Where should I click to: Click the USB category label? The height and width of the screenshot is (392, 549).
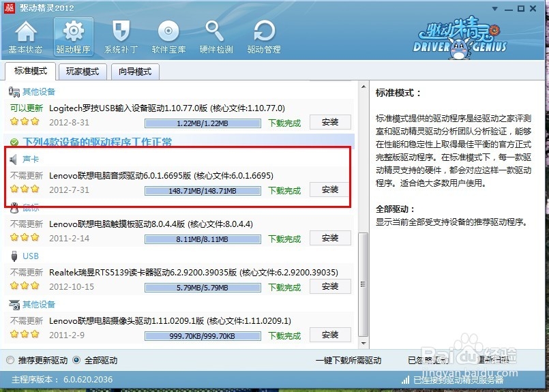(31, 256)
